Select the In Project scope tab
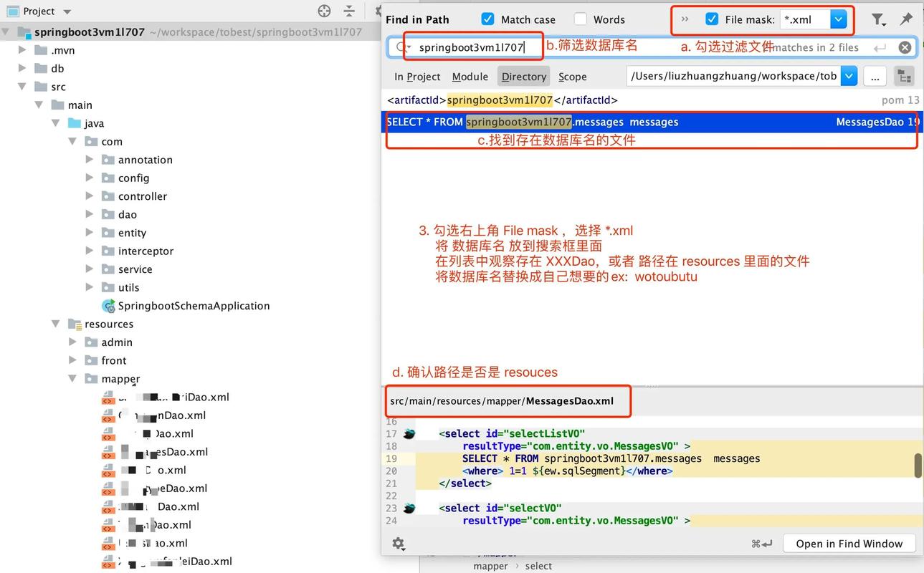This screenshot has height=573, width=924. click(417, 75)
